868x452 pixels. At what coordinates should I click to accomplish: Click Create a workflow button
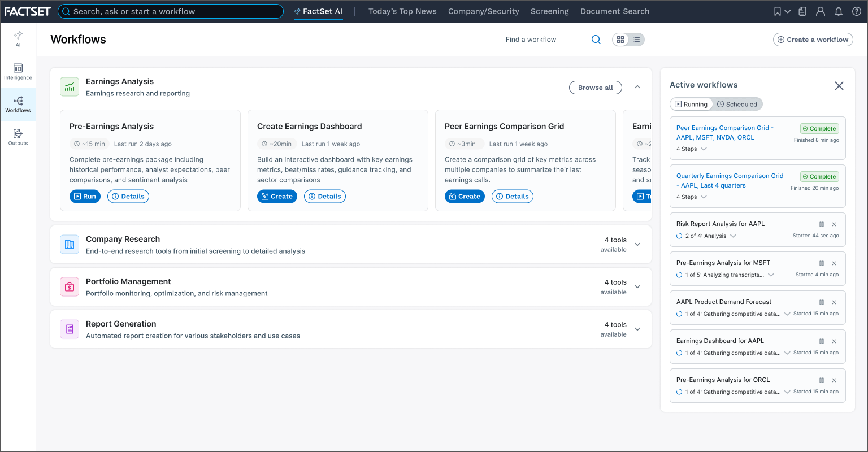click(813, 40)
